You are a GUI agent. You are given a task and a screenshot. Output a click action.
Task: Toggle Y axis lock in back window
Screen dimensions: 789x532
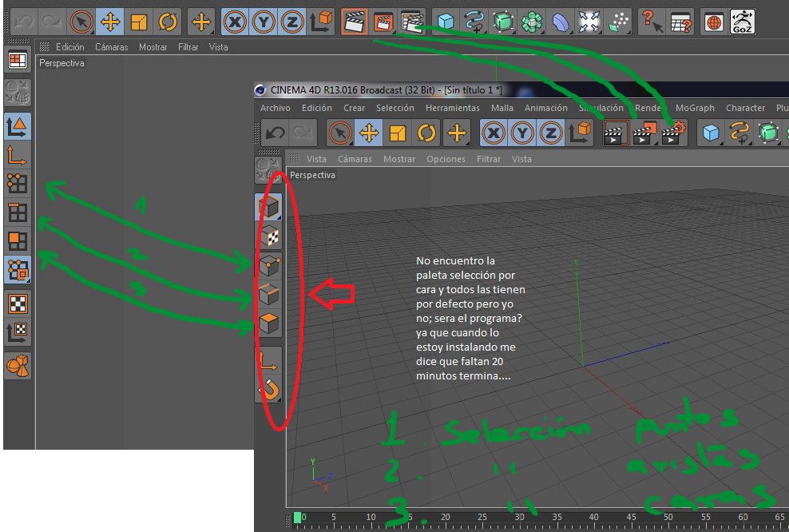click(264, 22)
